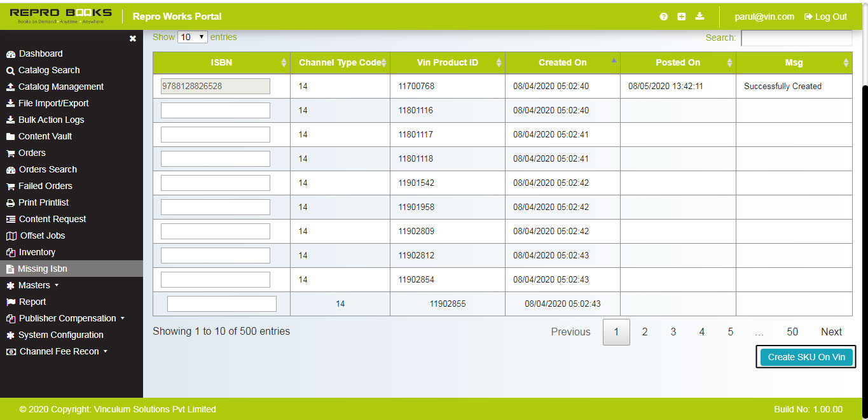Viewport: 868px width, 420px height.
Task: Select the Dashboard sidebar icon
Action: click(x=10, y=53)
